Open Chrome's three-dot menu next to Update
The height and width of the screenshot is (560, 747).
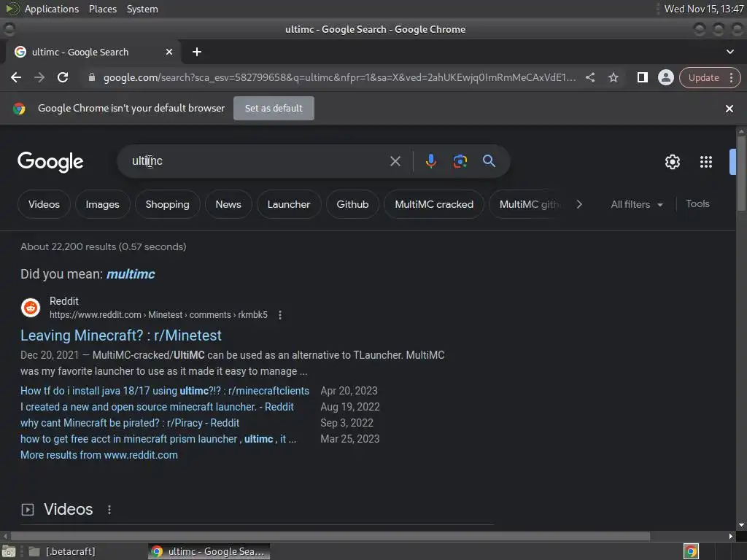pyautogui.click(x=731, y=77)
